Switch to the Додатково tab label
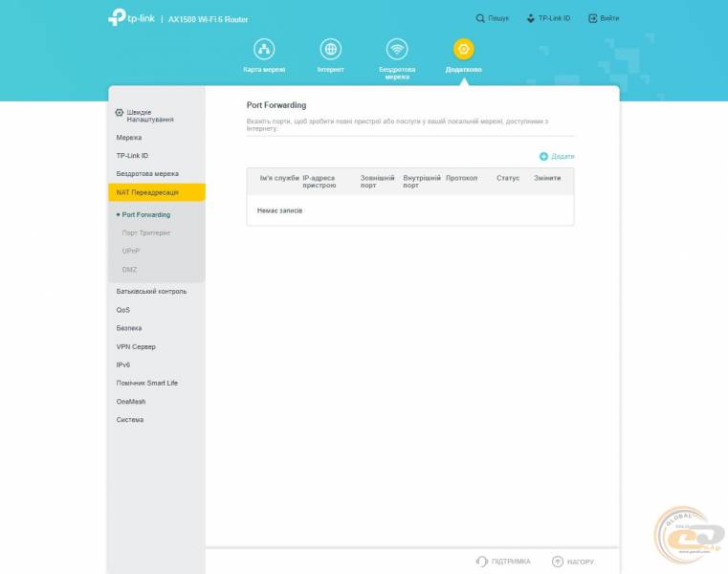This screenshot has width=728, height=574. [x=463, y=69]
